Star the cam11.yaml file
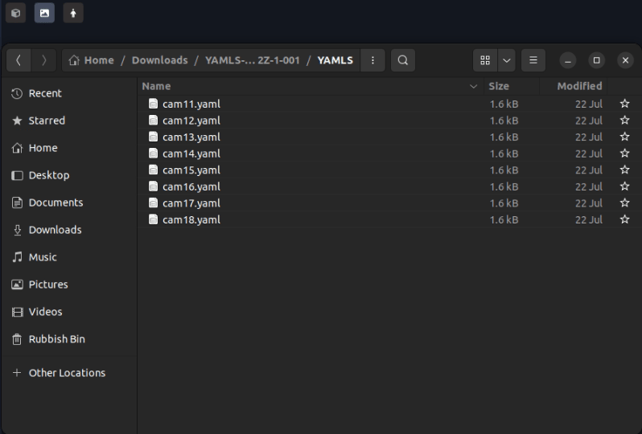 [x=624, y=104]
